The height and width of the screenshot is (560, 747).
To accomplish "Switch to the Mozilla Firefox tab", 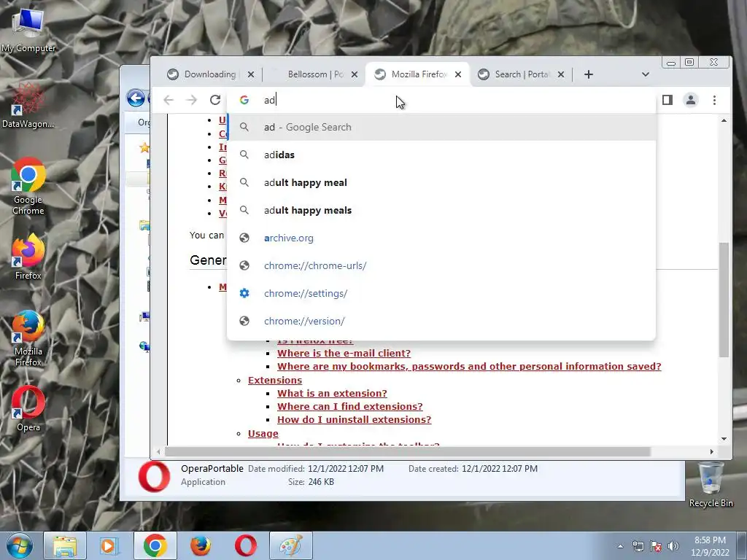I will tap(418, 74).
